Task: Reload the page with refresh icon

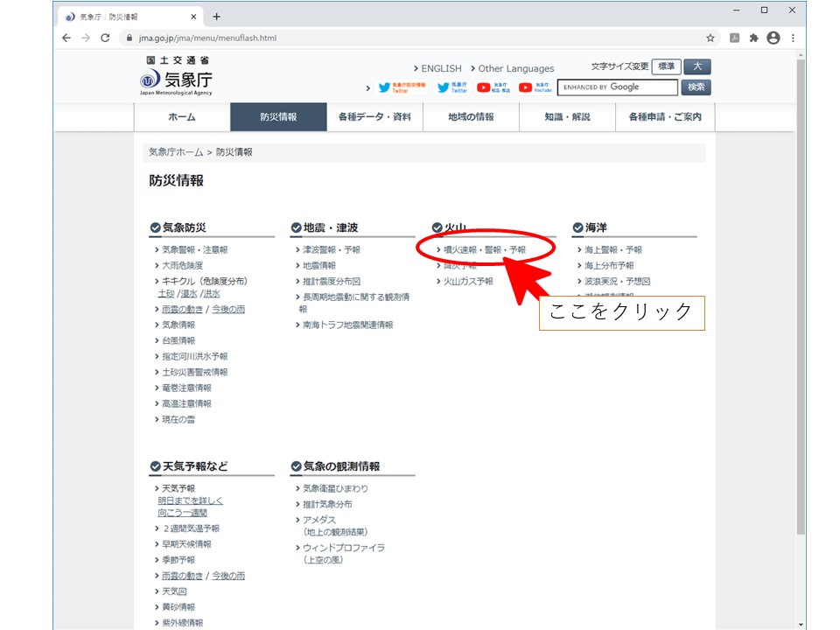Action: click(105, 38)
